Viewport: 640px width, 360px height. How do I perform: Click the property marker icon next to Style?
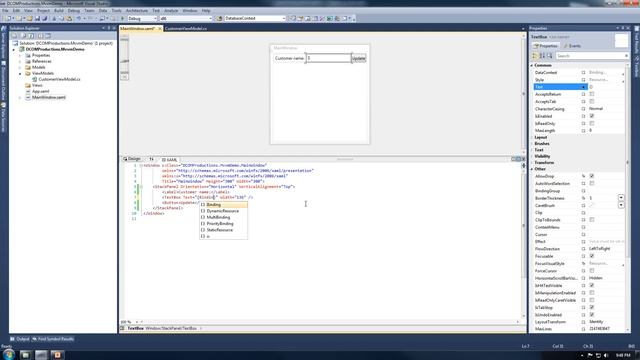tap(583, 80)
